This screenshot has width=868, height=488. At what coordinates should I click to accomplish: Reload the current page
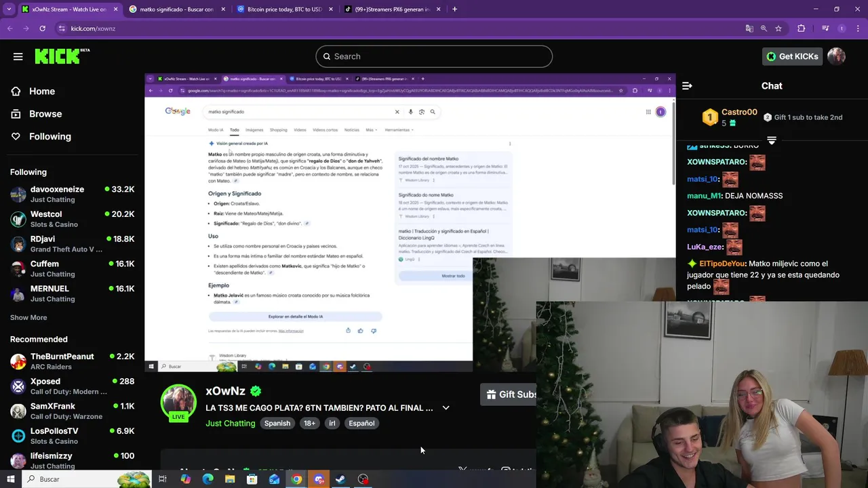point(42,28)
